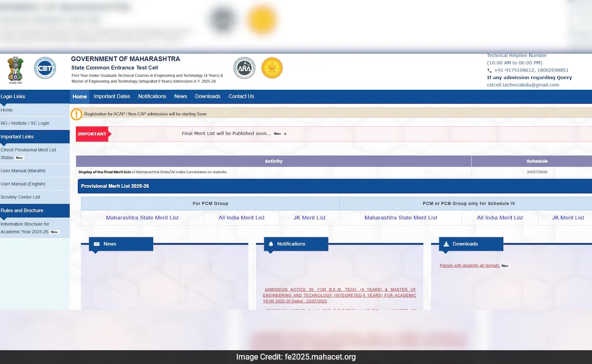Click the ARA accreditation logo
Image resolution: width=592 pixels, height=364 pixels.
[x=244, y=68]
